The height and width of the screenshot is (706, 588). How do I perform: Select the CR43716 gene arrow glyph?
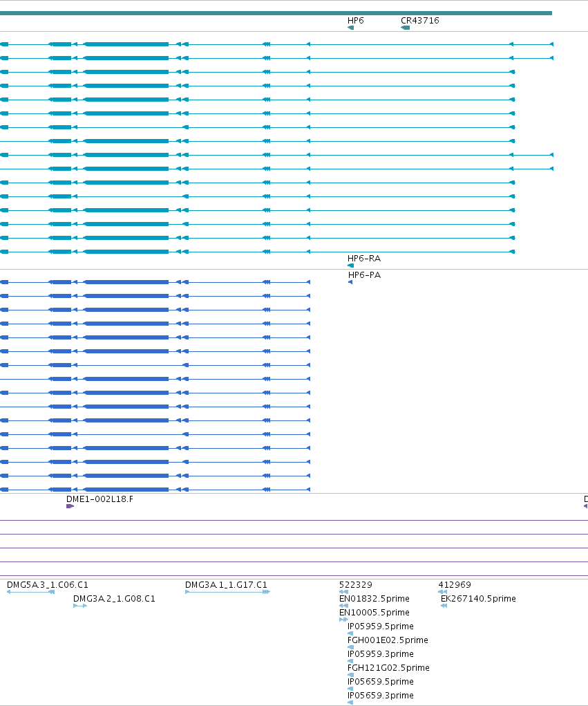pos(405,28)
